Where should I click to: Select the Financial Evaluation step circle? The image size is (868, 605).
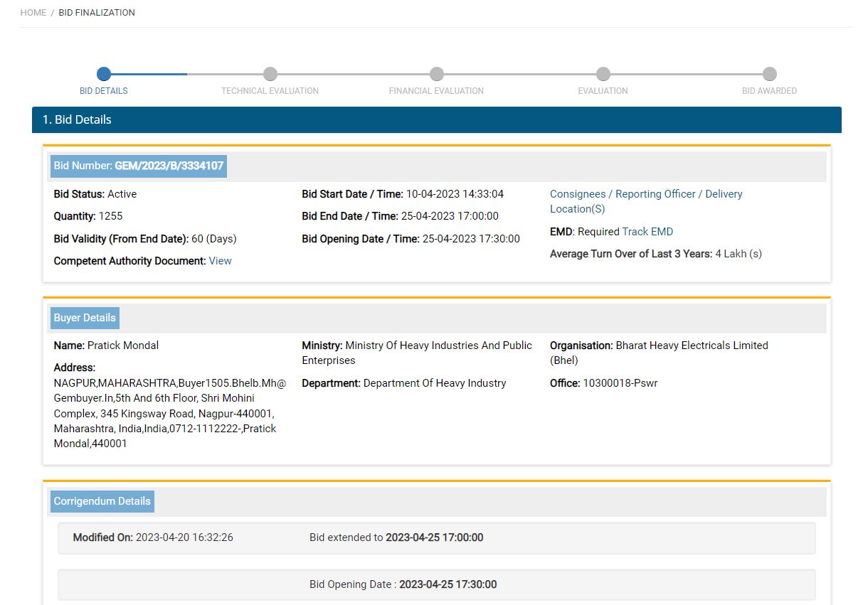click(x=437, y=74)
